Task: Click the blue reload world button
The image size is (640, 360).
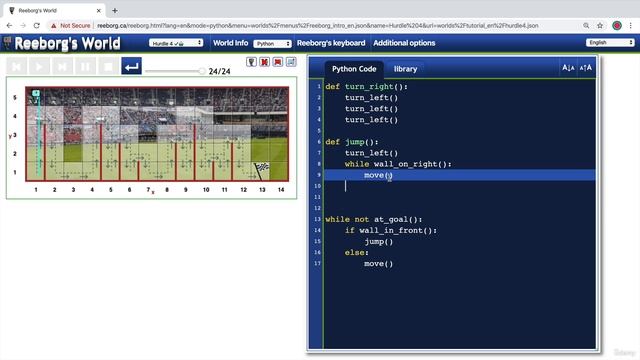Action: (131, 66)
